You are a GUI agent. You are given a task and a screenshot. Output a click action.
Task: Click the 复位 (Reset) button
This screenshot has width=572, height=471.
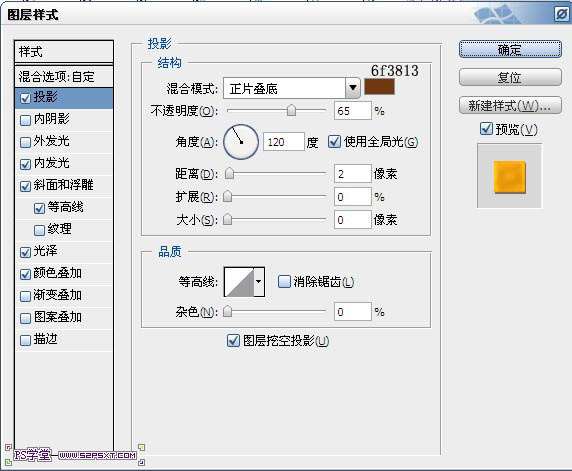pyautogui.click(x=510, y=77)
